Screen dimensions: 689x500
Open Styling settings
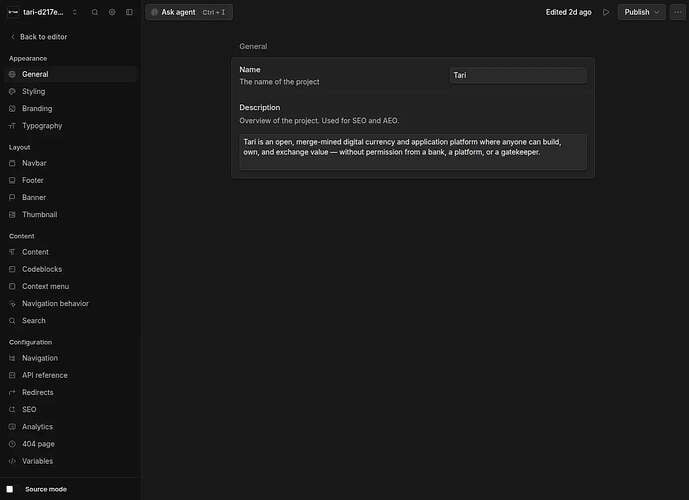click(70, 91)
